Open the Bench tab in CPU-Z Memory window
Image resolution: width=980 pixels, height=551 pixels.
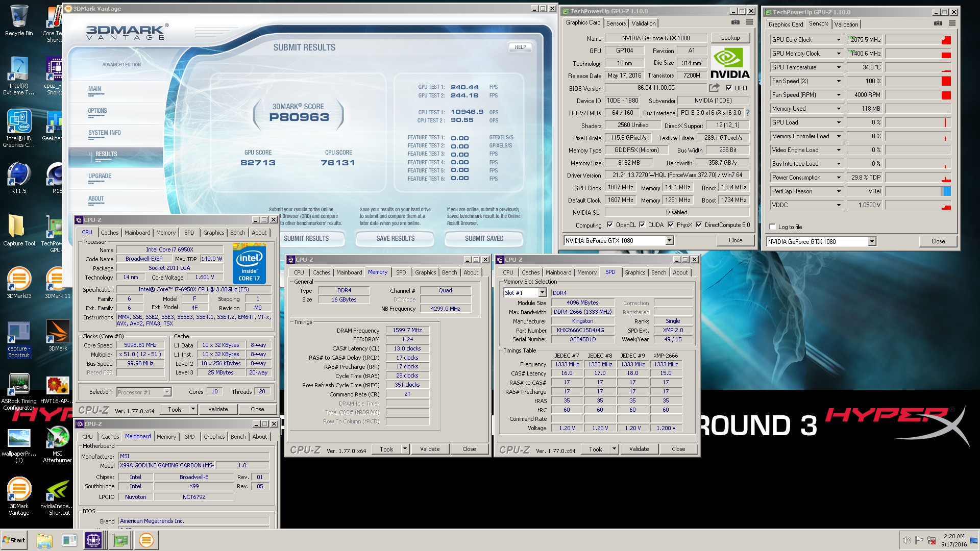(x=449, y=272)
